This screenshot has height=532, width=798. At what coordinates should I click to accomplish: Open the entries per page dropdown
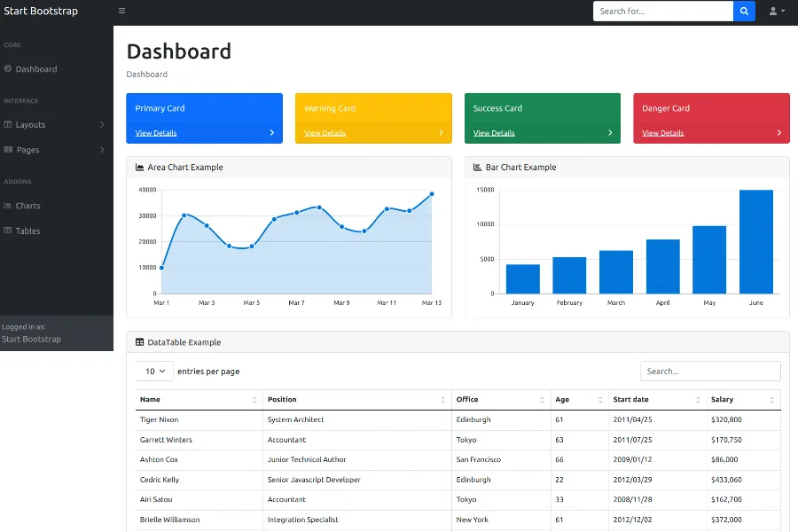155,372
